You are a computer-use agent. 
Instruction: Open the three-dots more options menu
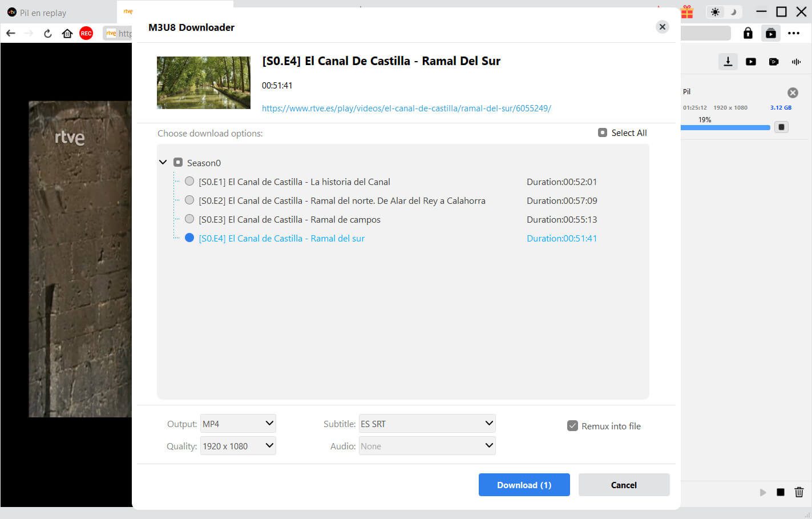(794, 34)
